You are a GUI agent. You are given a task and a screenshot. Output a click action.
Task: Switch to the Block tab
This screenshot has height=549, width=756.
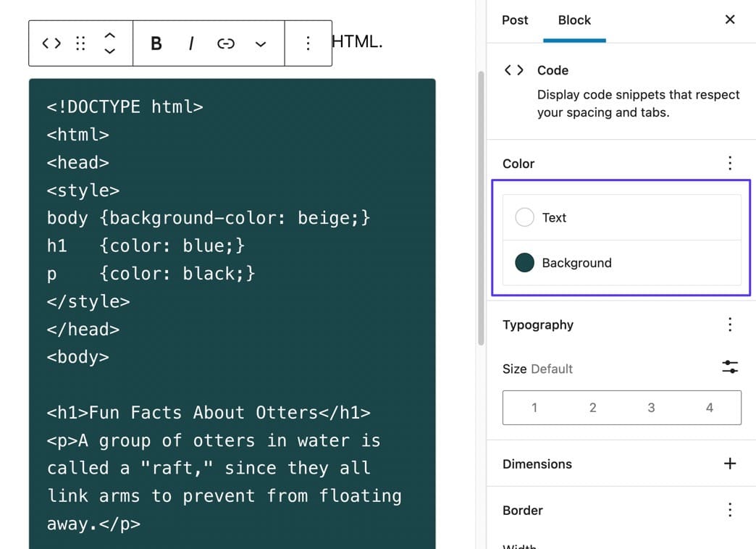[x=574, y=20]
